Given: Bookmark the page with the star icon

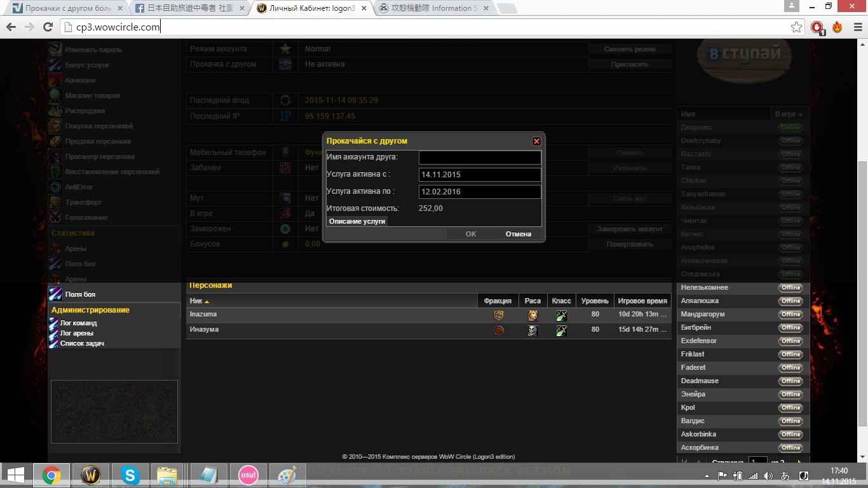Looking at the screenshot, I should [796, 27].
